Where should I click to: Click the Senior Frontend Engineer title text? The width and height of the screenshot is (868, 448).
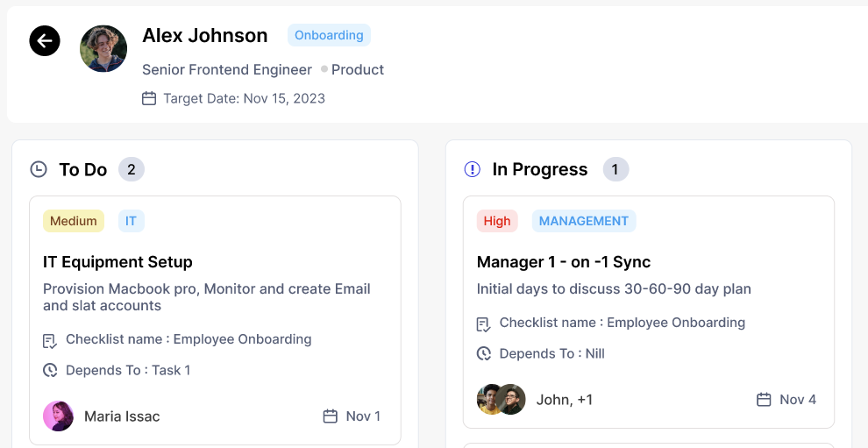[x=227, y=70]
